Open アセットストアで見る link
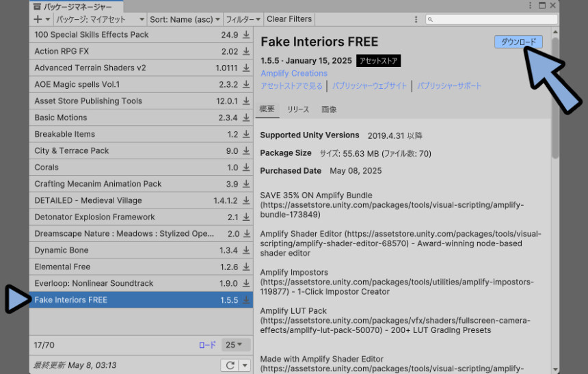 (291, 86)
